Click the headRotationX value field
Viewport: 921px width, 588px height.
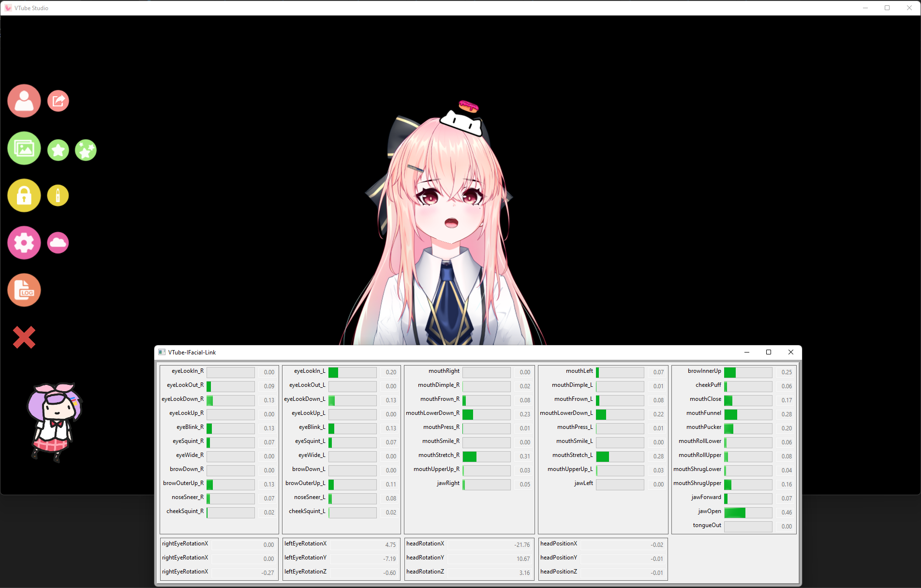pos(490,545)
